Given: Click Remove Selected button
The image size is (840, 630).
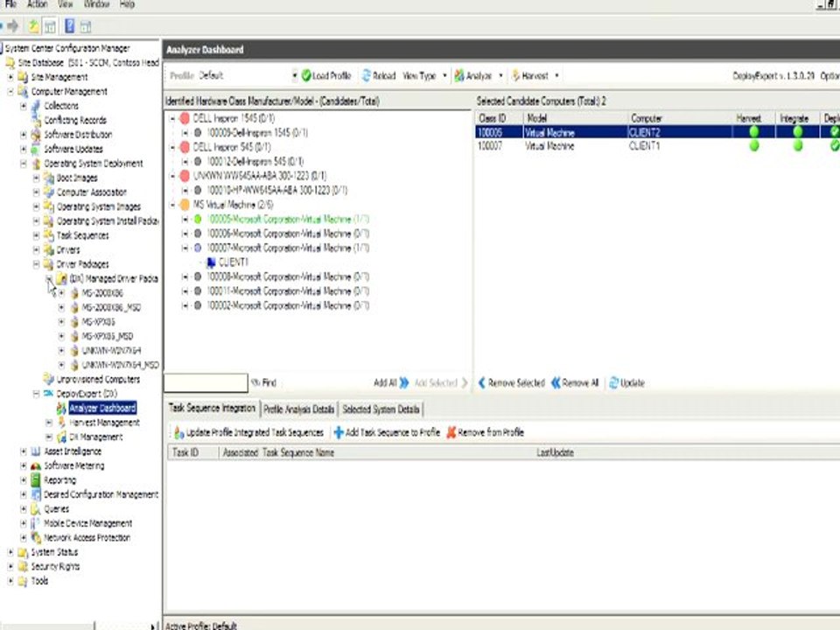Looking at the screenshot, I should click(511, 382).
